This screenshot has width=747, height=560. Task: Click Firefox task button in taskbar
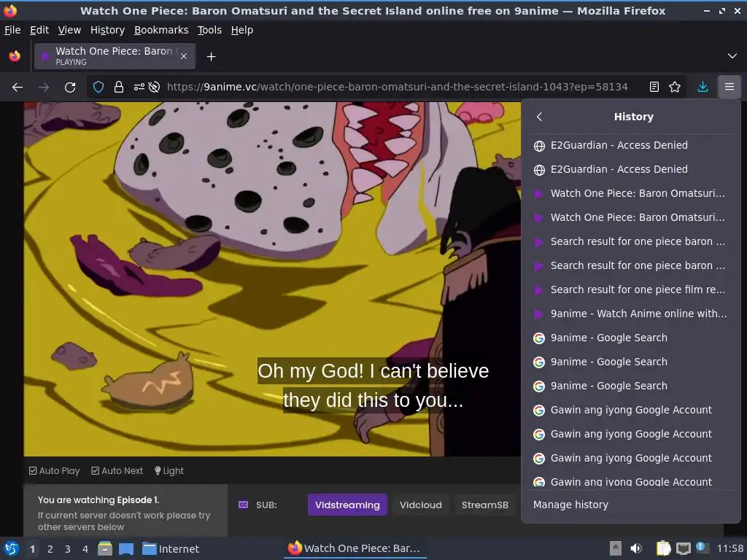(x=355, y=548)
